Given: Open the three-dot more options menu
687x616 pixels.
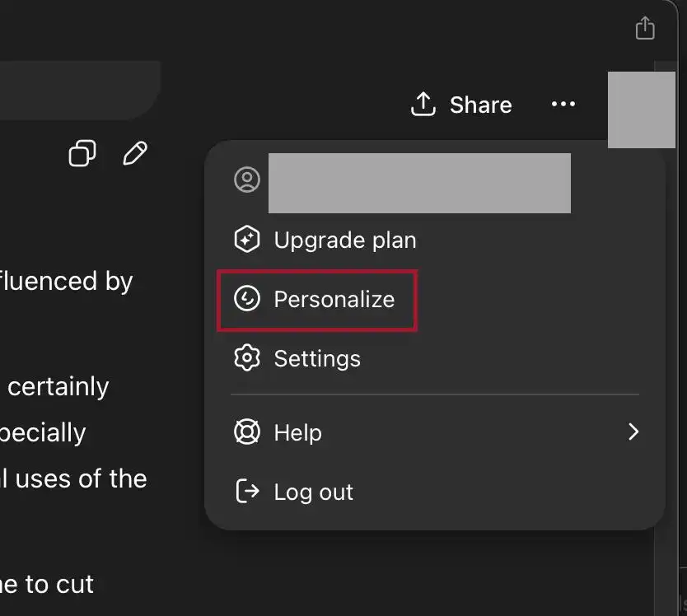Looking at the screenshot, I should coord(563,105).
